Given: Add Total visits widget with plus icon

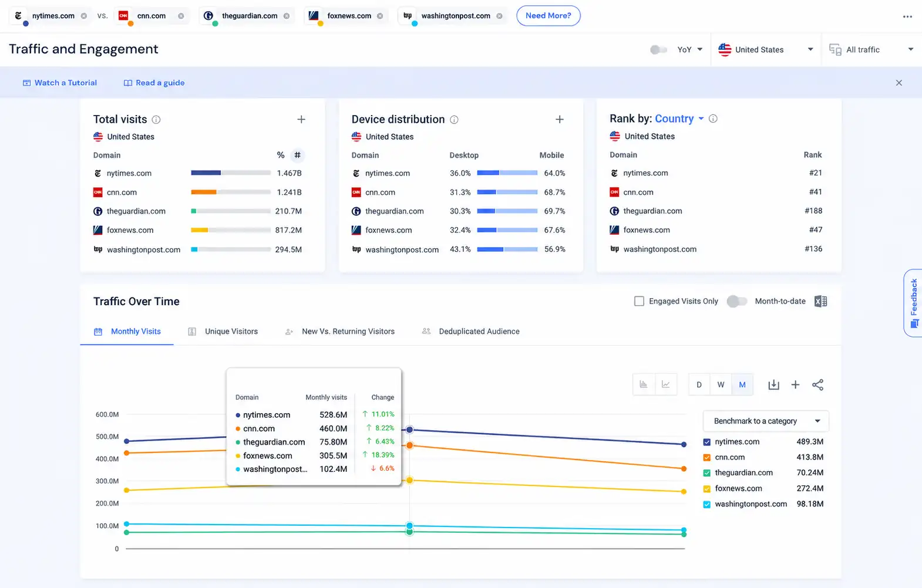Looking at the screenshot, I should pos(301,119).
